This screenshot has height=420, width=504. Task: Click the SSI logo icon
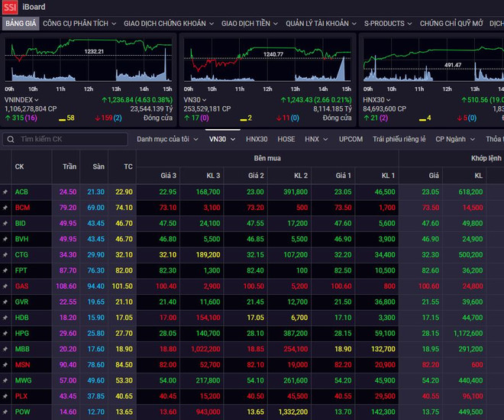[x=9, y=7]
